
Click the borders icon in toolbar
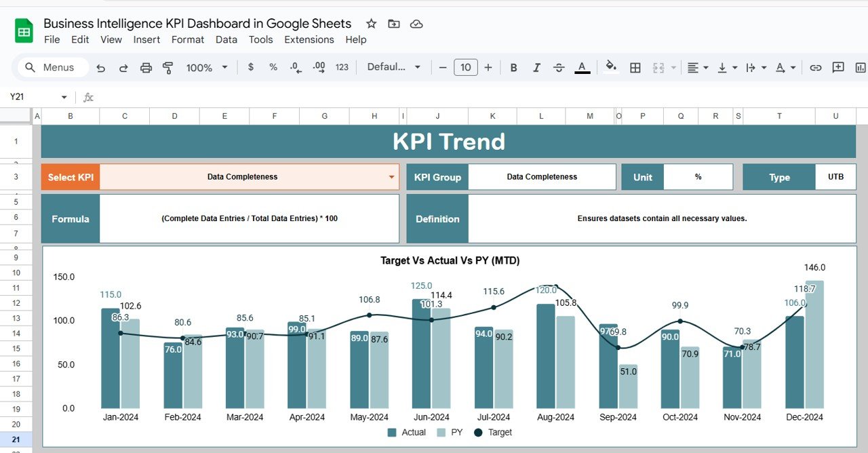635,68
